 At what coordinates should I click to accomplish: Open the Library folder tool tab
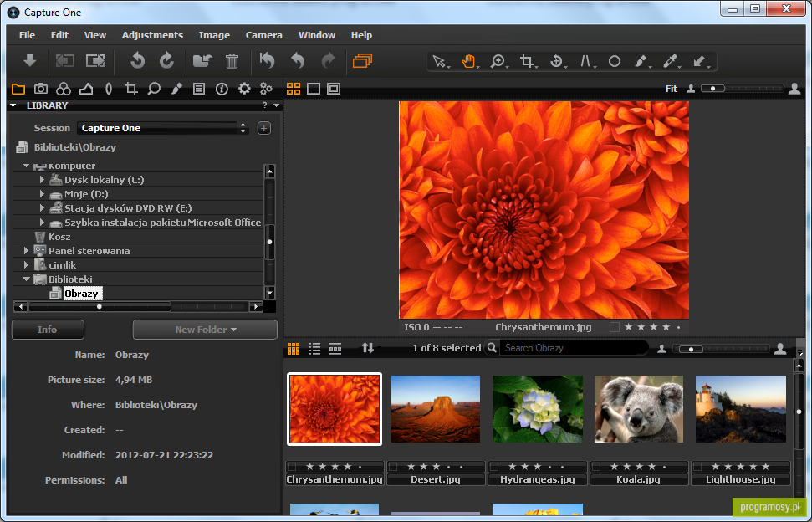tap(18, 89)
